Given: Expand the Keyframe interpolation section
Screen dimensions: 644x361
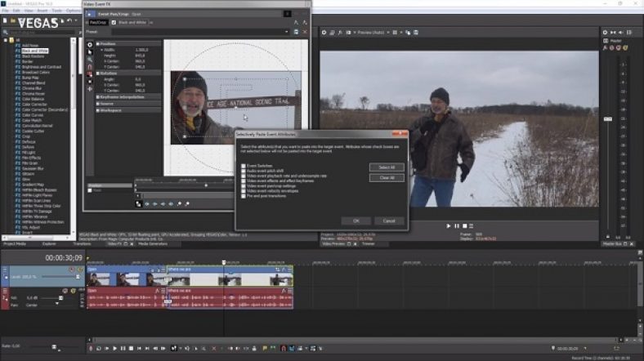Looking at the screenshot, I should point(98,97).
